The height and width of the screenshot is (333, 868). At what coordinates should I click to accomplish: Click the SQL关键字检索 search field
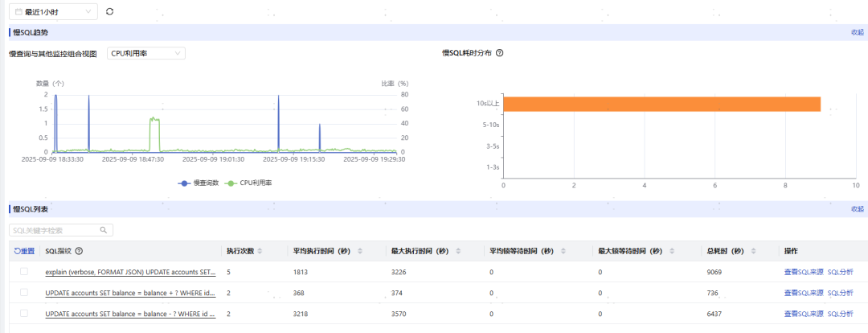pyautogui.click(x=61, y=230)
